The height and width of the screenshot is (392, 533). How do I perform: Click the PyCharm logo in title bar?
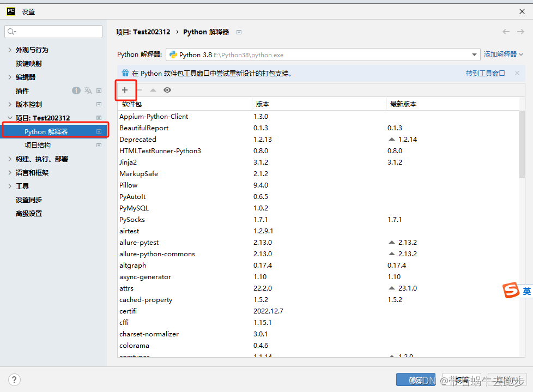pos(11,11)
